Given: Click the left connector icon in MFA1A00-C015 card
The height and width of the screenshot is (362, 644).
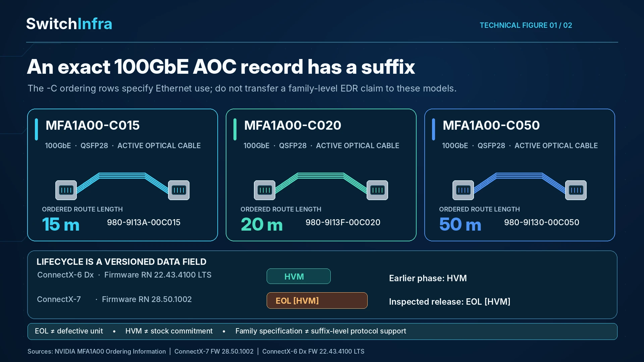Looking at the screenshot, I should coord(66,190).
